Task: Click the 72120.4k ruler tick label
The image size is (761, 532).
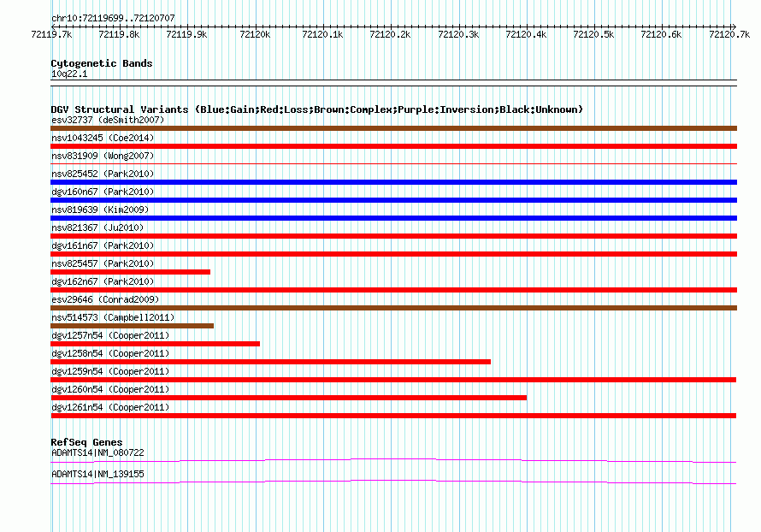Action: [526, 34]
